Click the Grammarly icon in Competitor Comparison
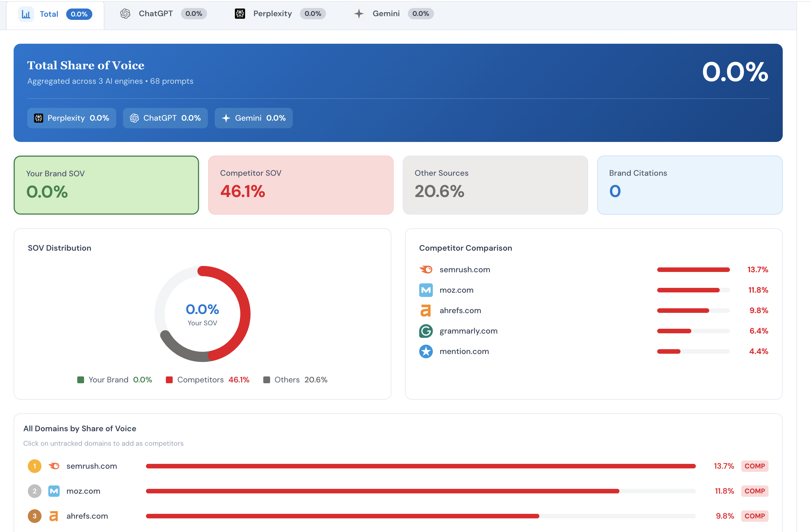Viewport: 810px width, 532px height. click(426, 331)
